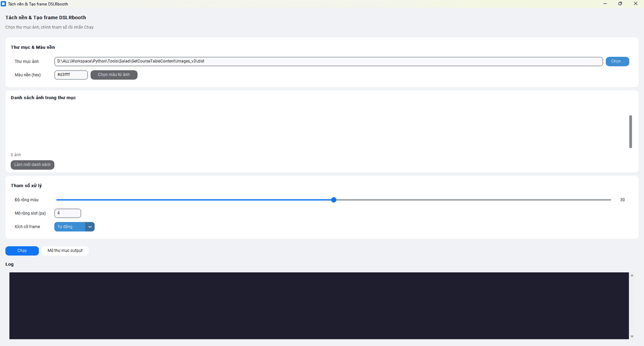644x346 pixels.
Task: Focus the Thư mục ảnh path field
Action: pos(329,61)
